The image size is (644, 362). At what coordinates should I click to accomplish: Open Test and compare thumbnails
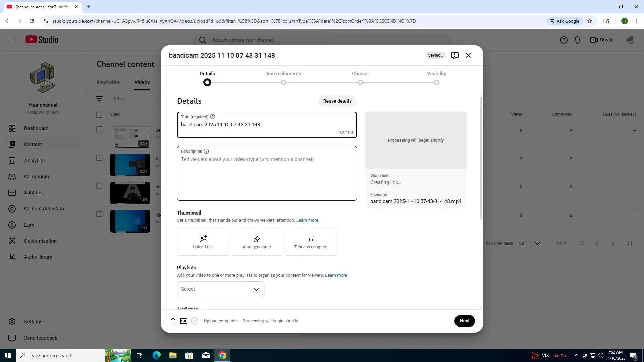pyautogui.click(x=311, y=242)
